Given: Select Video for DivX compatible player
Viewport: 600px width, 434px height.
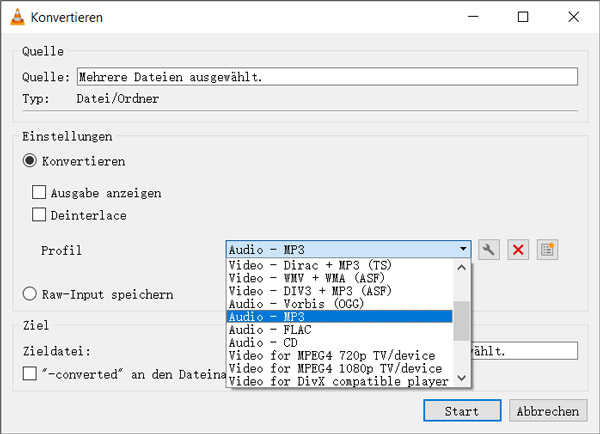Looking at the screenshot, I should [340, 381].
